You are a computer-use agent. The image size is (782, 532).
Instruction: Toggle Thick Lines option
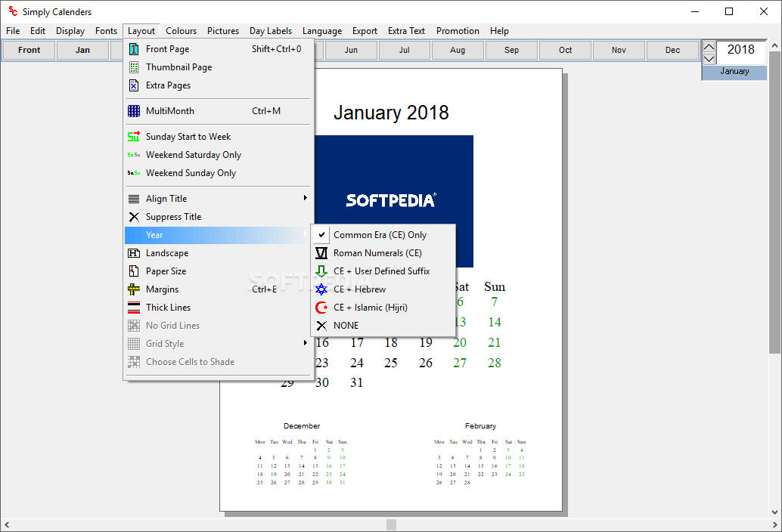pyautogui.click(x=218, y=308)
